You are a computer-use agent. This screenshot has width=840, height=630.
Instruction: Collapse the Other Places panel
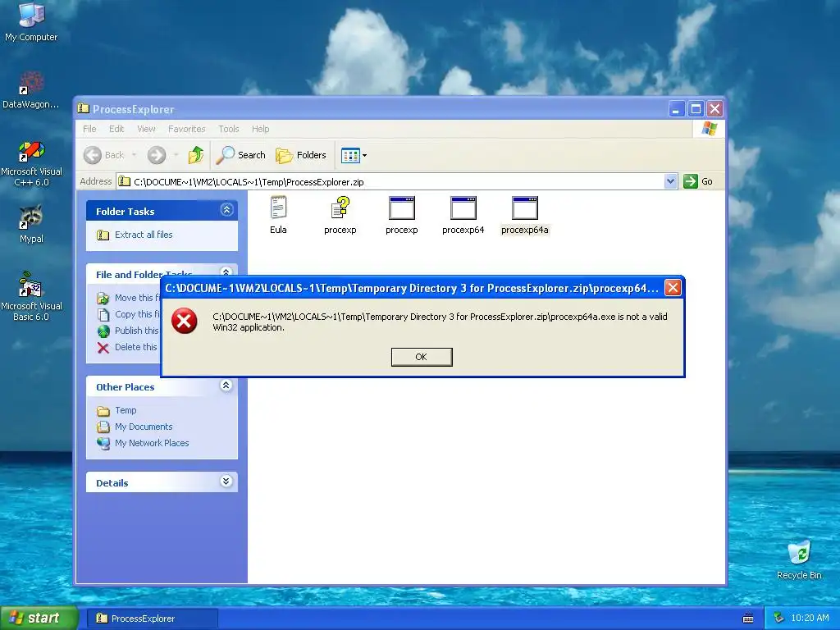pyautogui.click(x=226, y=386)
